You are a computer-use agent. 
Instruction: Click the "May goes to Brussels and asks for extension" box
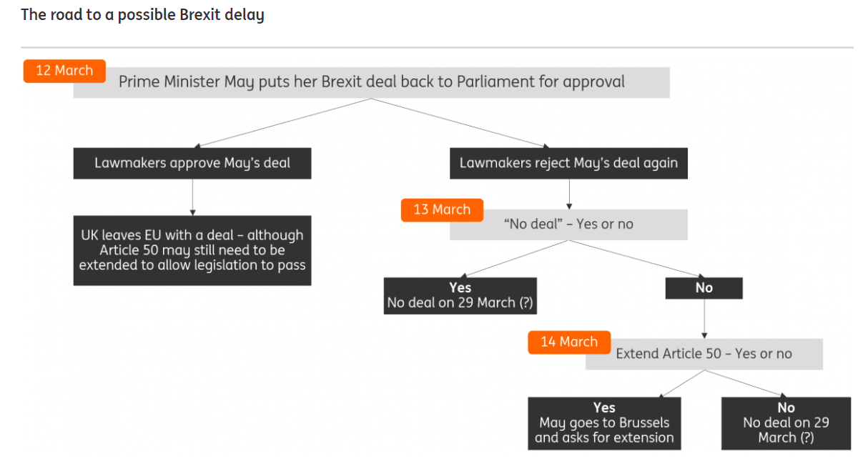click(x=604, y=423)
